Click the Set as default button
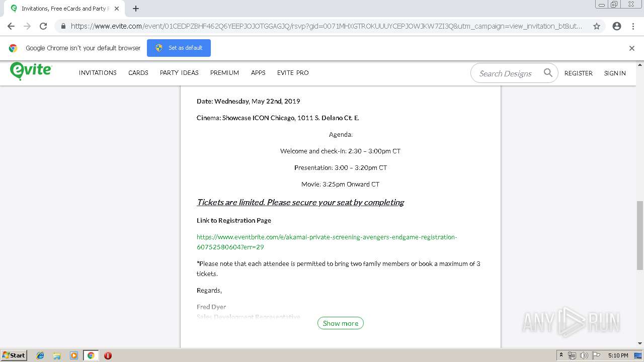The image size is (644, 362). tap(179, 48)
